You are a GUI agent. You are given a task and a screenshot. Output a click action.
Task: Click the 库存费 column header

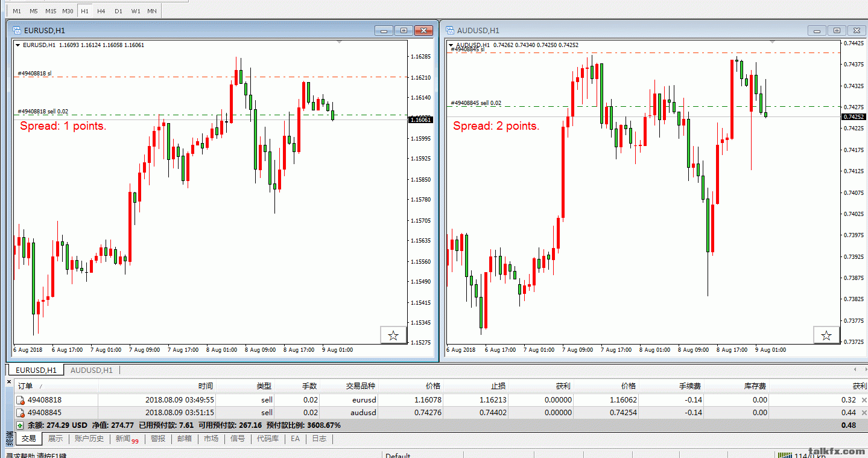point(755,386)
